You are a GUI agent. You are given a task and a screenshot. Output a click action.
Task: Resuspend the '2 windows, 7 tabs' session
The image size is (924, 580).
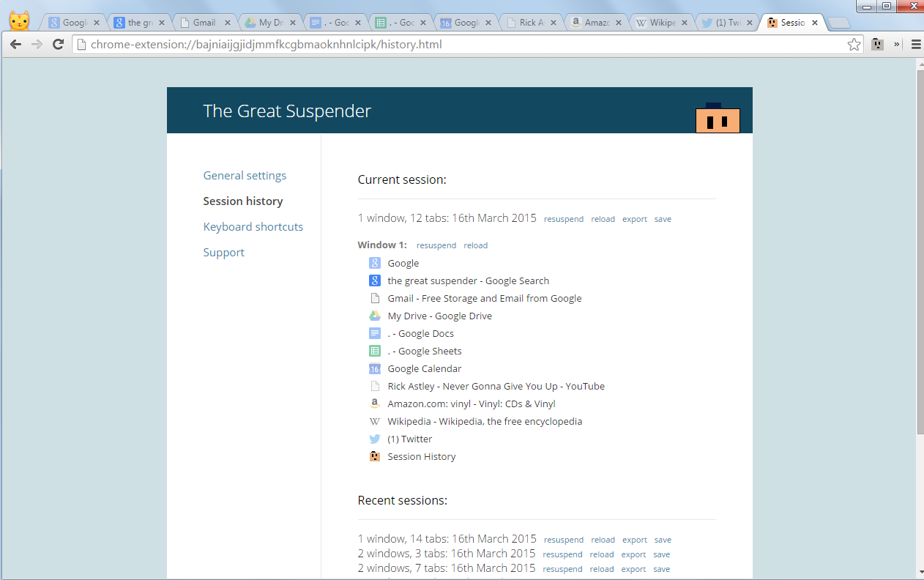[563, 569]
